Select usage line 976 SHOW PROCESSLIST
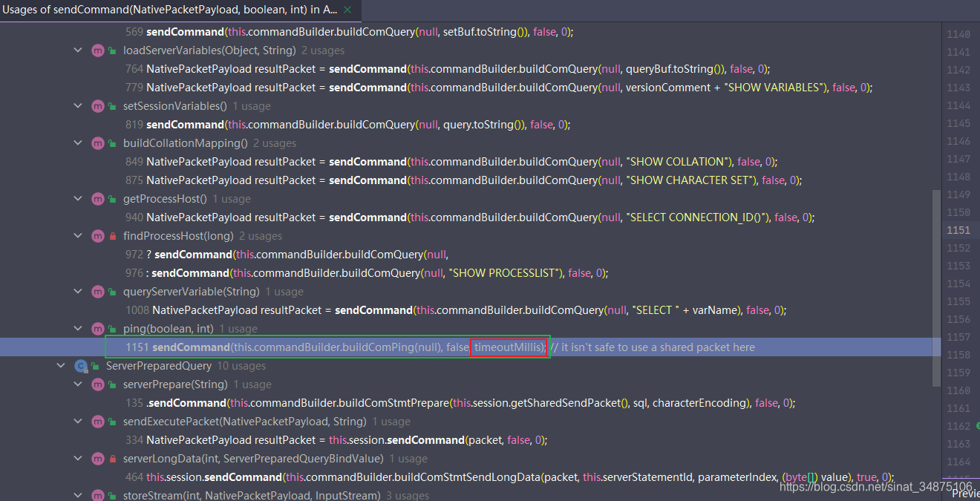 pyautogui.click(x=367, y=273)
